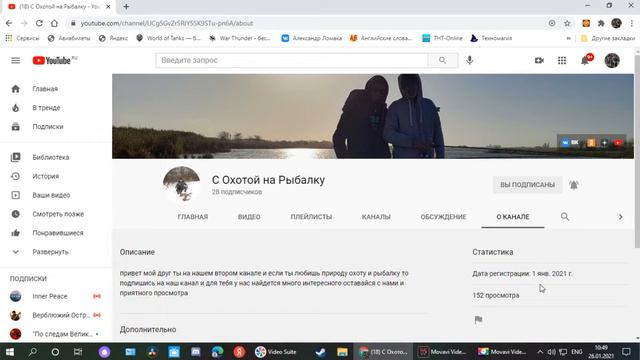Open Video Suite from the taskbar
Viewport: 640px width, 360px height.
point(277,351)
